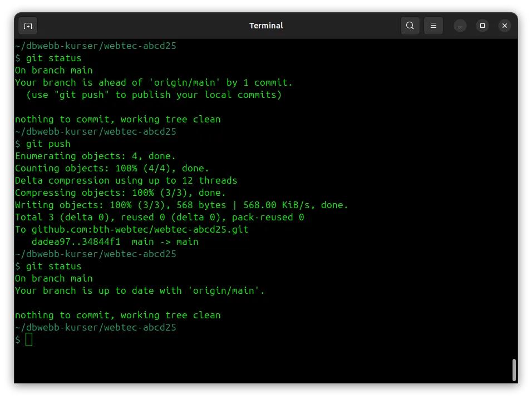Click the "Writing objects: 100%" output line
Image resolution: width=532 pixels, height=399 pixels.
click(x=181, y=205)
